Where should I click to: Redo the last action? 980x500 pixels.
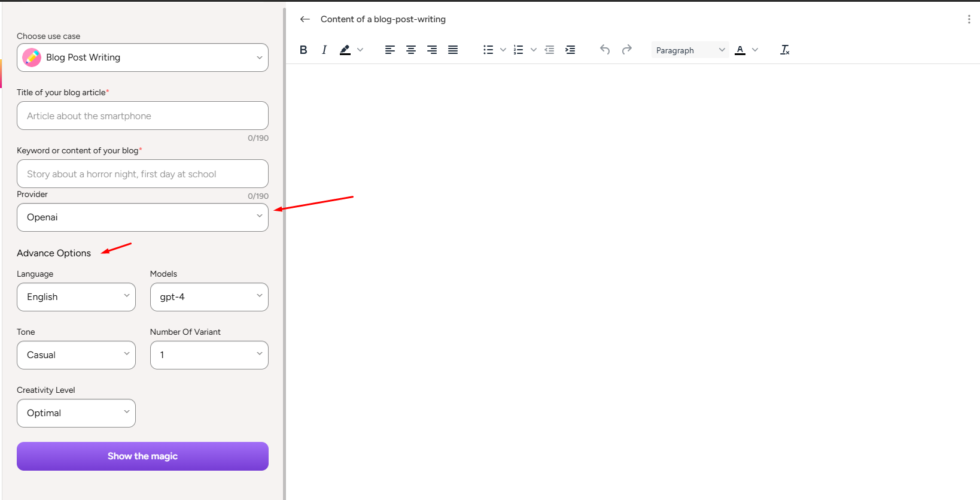(626, 50)
